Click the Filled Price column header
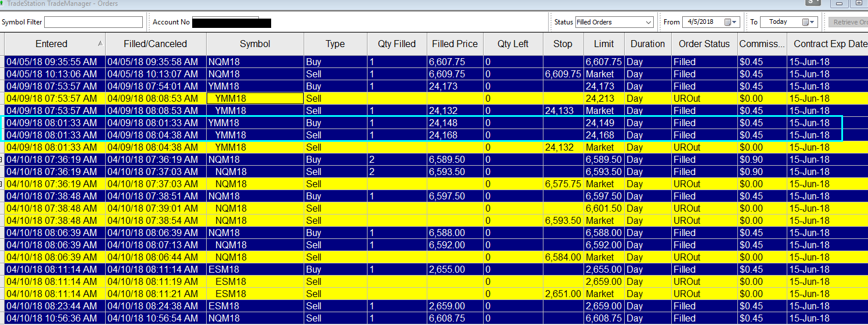 click(x=455, y=44)
